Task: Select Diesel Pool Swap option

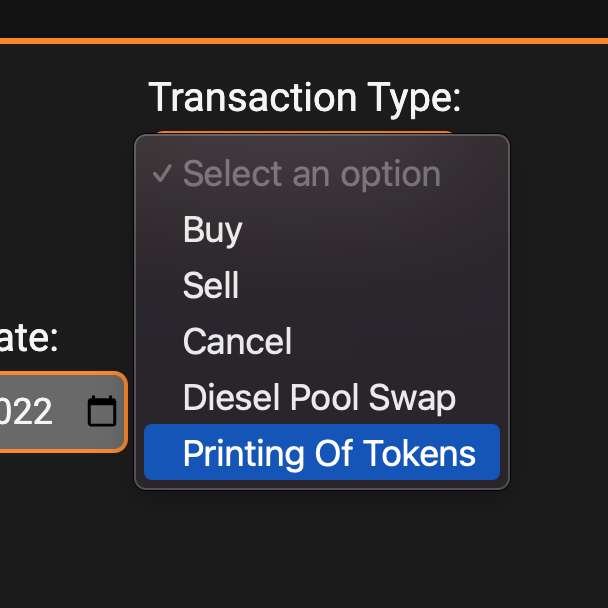Action: (319, 398)
